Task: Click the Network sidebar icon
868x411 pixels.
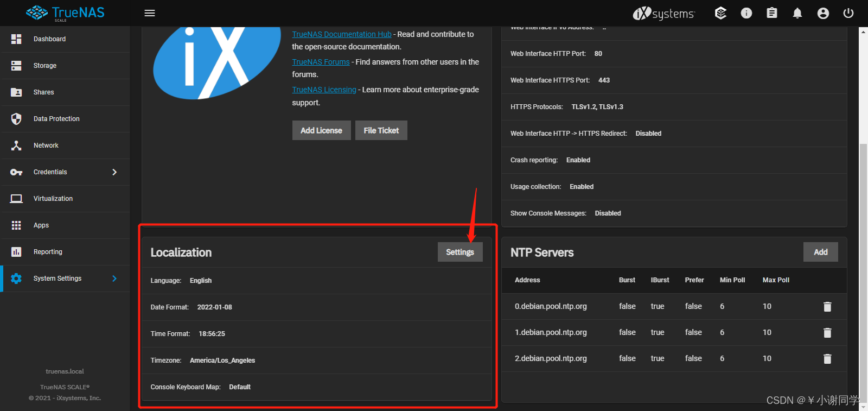Action: [x=16, y=146]
